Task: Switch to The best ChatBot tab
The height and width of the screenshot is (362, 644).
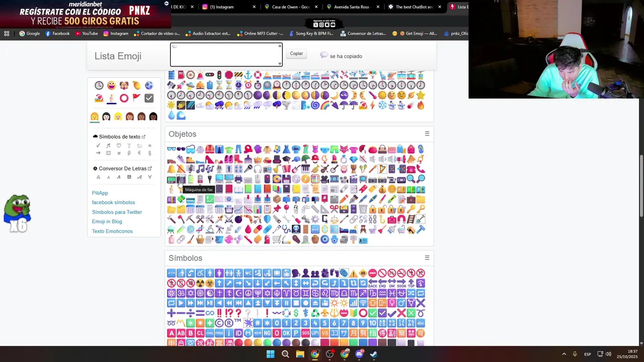Action: click(x=414, y=7)
